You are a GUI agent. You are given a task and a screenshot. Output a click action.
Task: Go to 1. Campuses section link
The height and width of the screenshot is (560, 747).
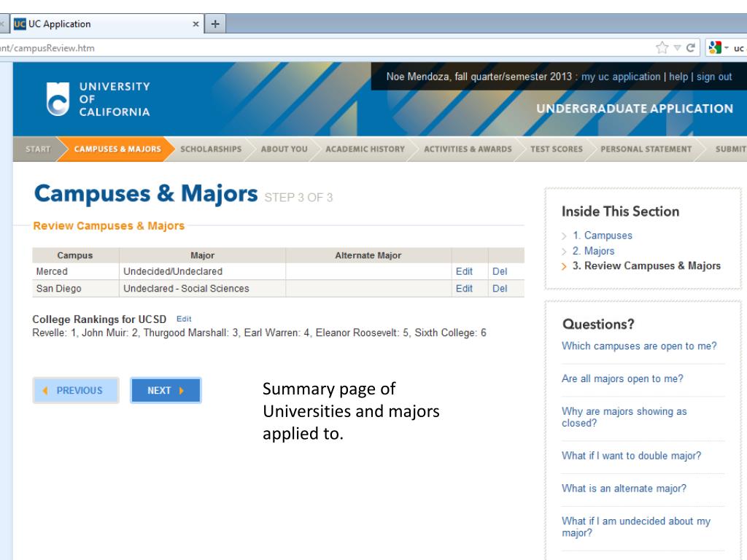point(602,236)
